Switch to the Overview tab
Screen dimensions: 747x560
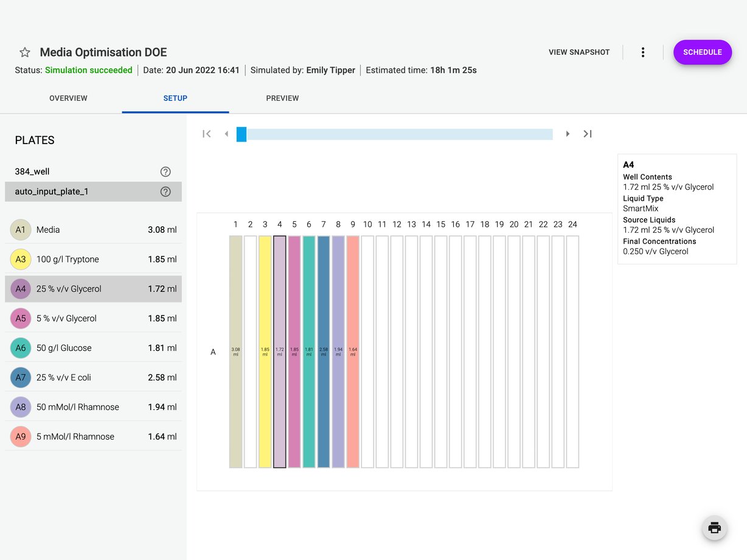pyautogui.click(x=68, y=98)
